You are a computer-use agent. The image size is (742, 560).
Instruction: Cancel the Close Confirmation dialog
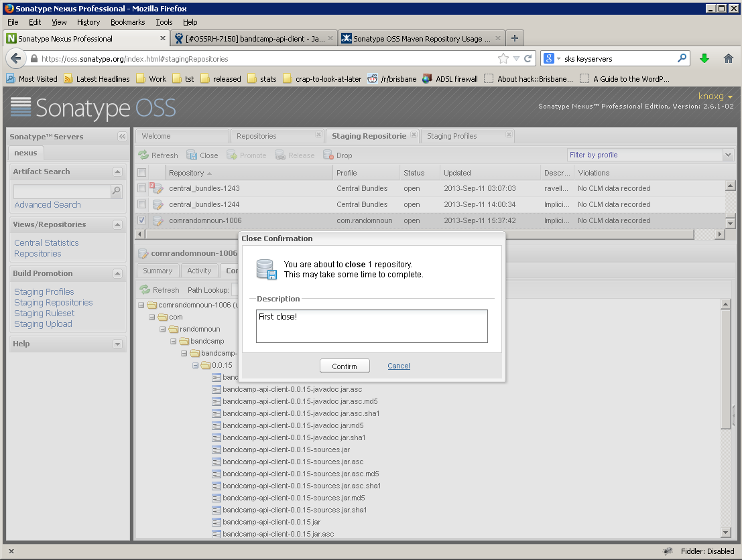click(x=399, y=366)
